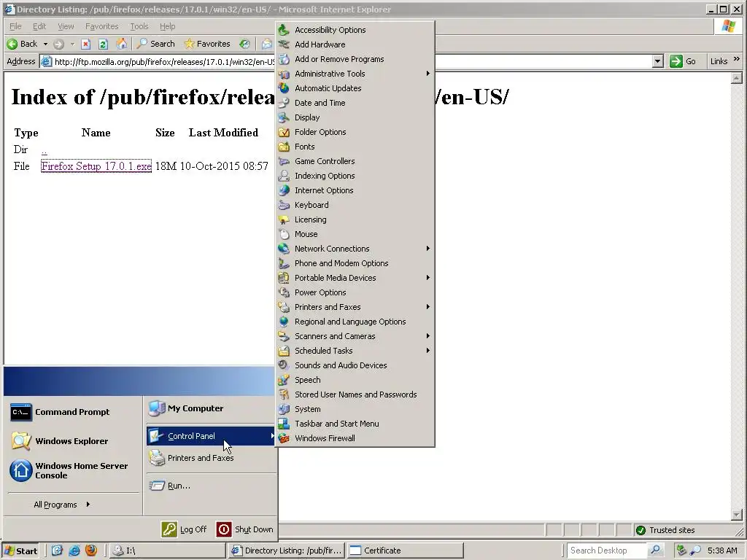
Task: Click the Favorites star toolbar button
Action: [x=206, y=44]
